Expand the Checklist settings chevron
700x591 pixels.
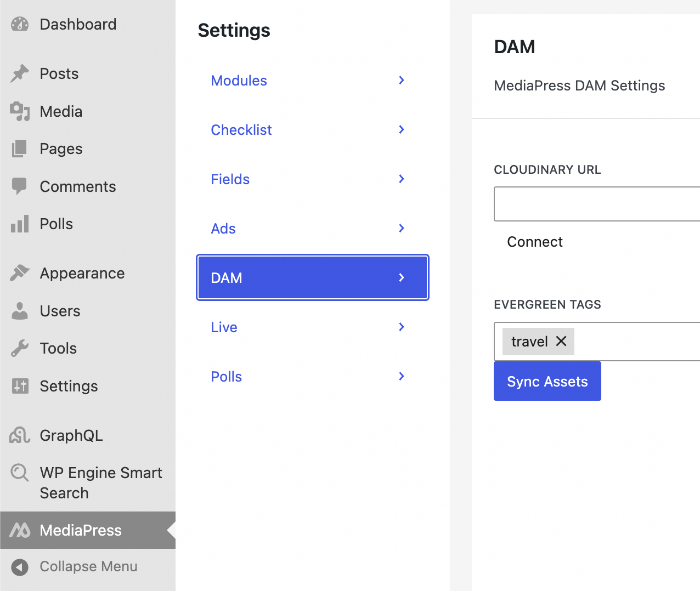pos(402,130)
